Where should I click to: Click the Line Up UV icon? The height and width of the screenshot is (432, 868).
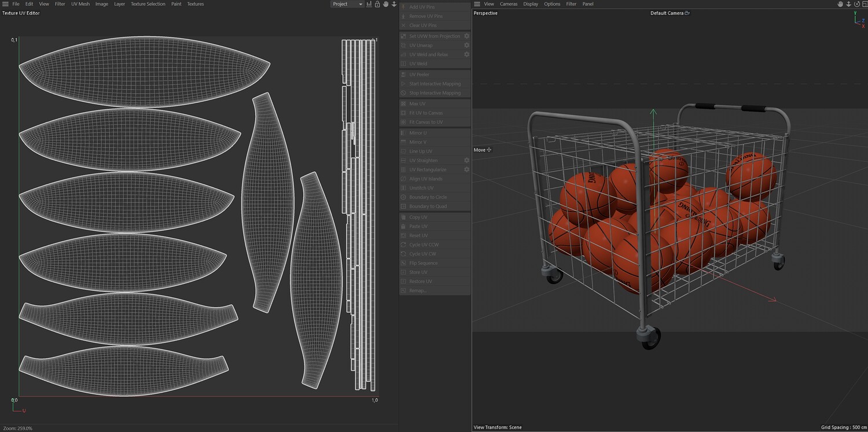pos(403,152)
